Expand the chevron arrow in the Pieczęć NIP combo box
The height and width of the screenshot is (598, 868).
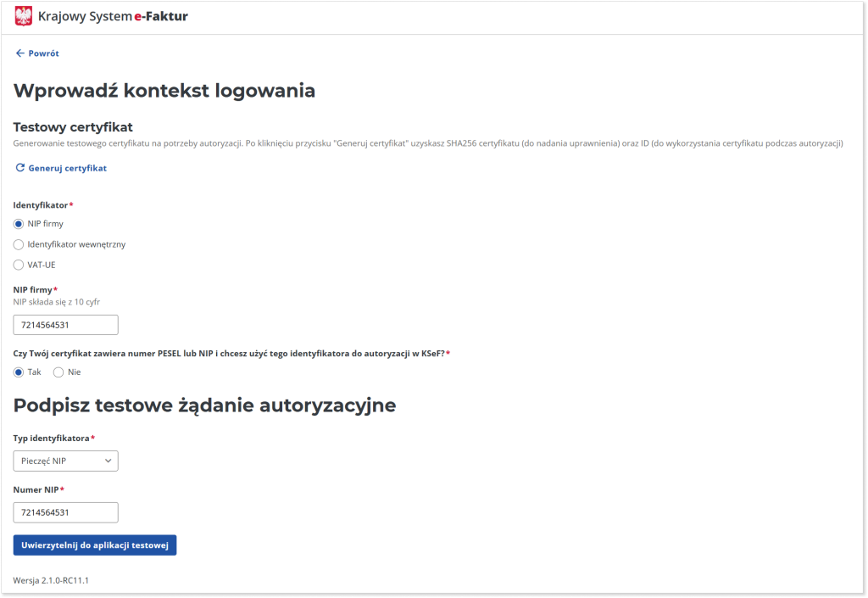coord(107,461)
